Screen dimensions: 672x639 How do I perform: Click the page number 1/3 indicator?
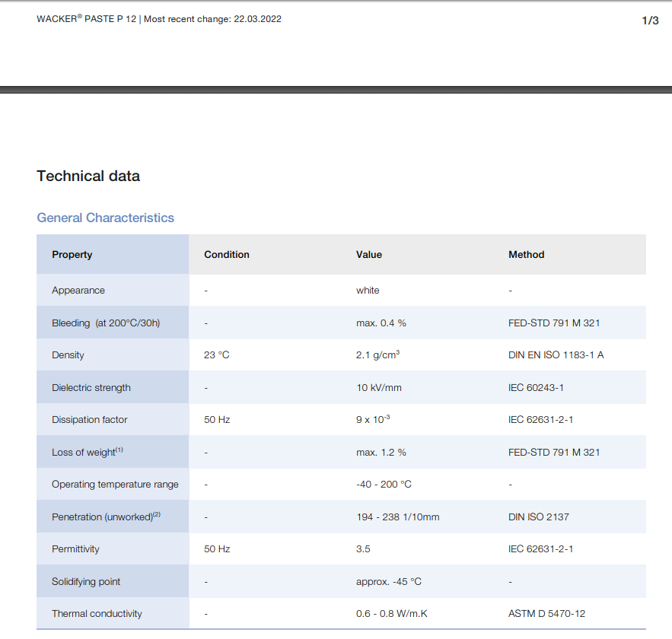[650, 21]
